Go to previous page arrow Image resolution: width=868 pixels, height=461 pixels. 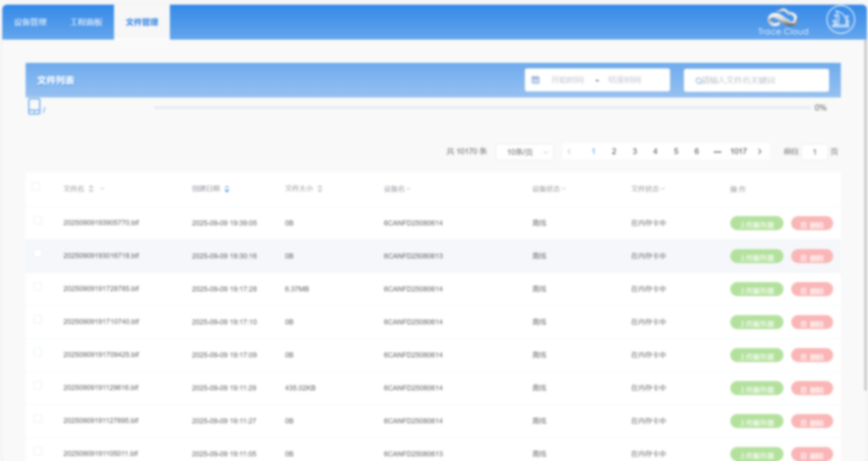point(570,151)
